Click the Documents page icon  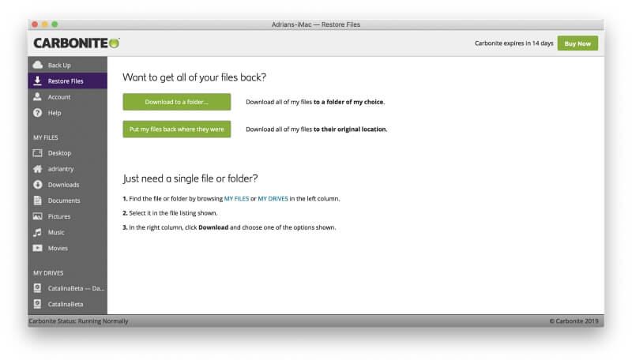37,201
